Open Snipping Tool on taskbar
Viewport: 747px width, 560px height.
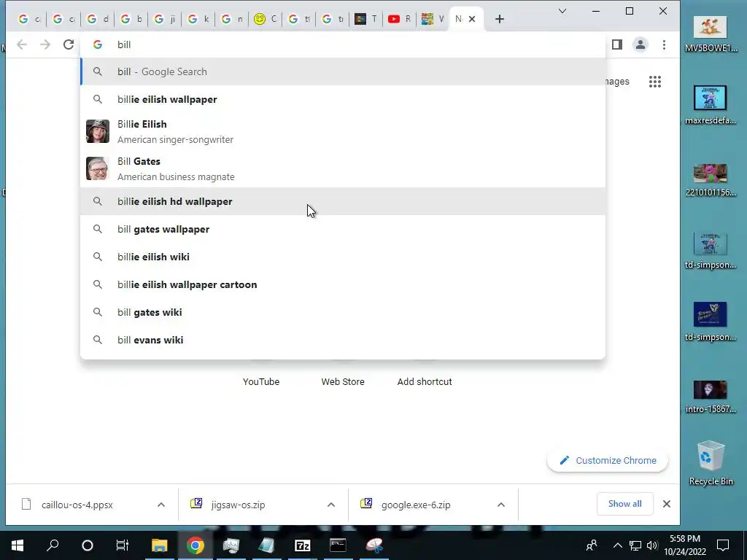click(374, 545)
